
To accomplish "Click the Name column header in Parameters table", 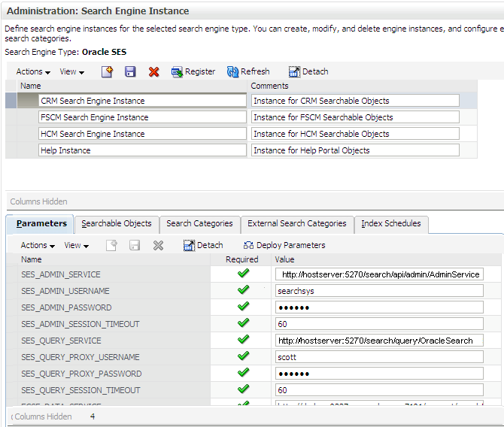I will click(31, 259).
